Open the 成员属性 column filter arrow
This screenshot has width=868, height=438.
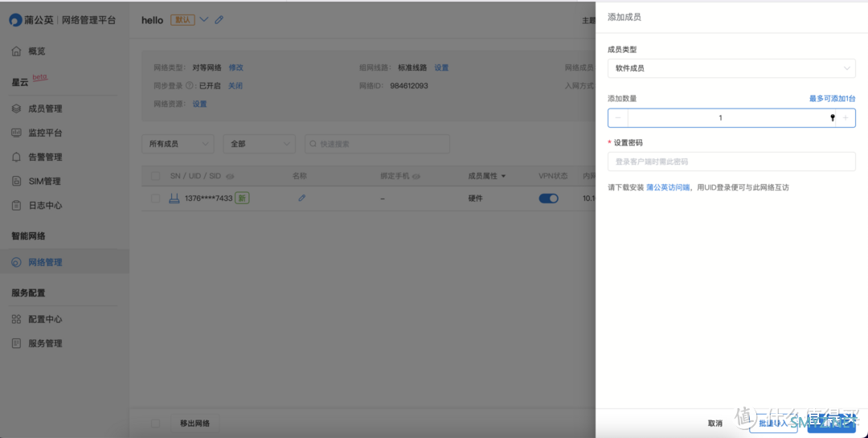(x=503, y=176)
